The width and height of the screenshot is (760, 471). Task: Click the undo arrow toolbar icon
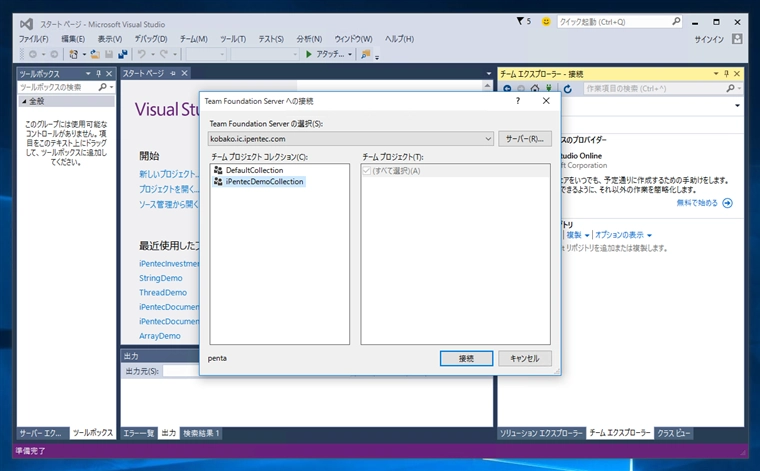[142, 54]
